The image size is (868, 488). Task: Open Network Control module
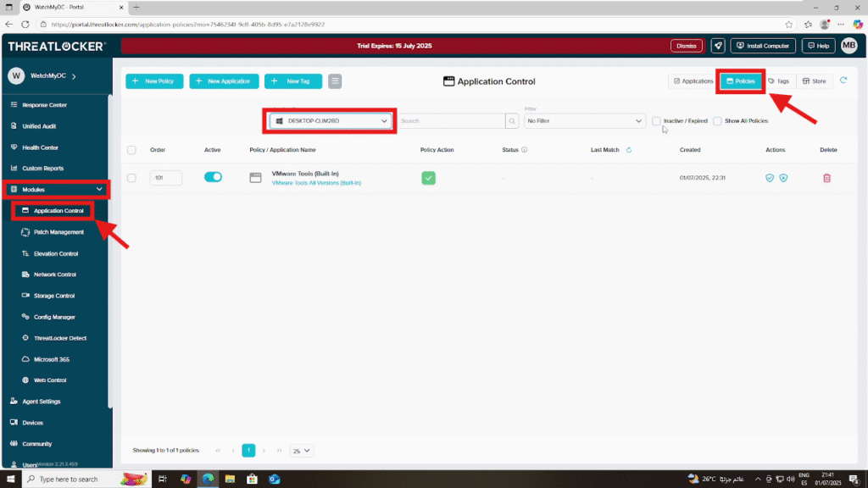click(55, 274)
